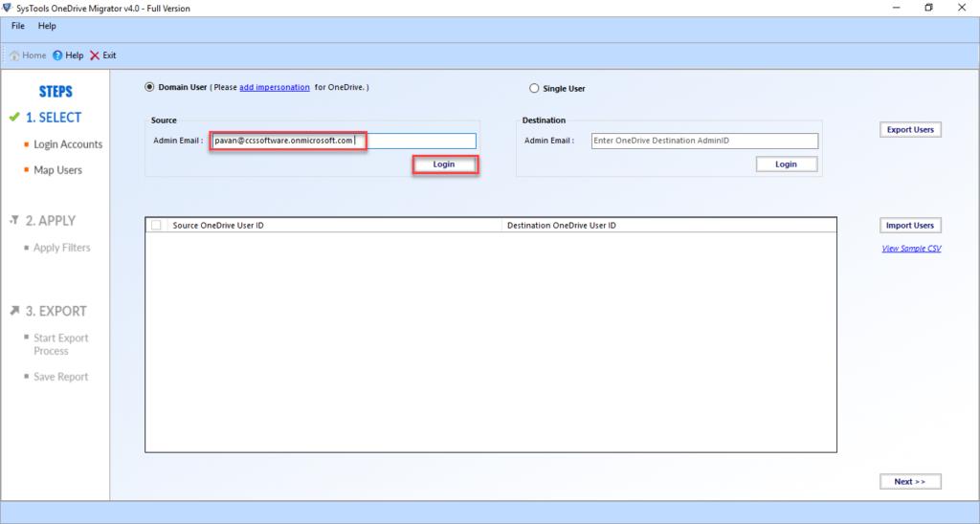Click Source OneDrive User ID column header
Viewport: 980px width, 524px height.
pyautogui.click(x=218, y=225)
